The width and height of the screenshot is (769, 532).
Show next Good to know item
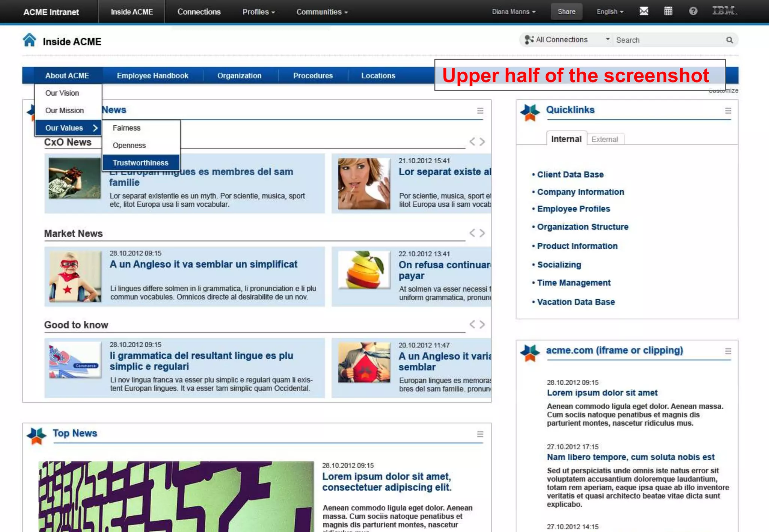click(482, 324)
